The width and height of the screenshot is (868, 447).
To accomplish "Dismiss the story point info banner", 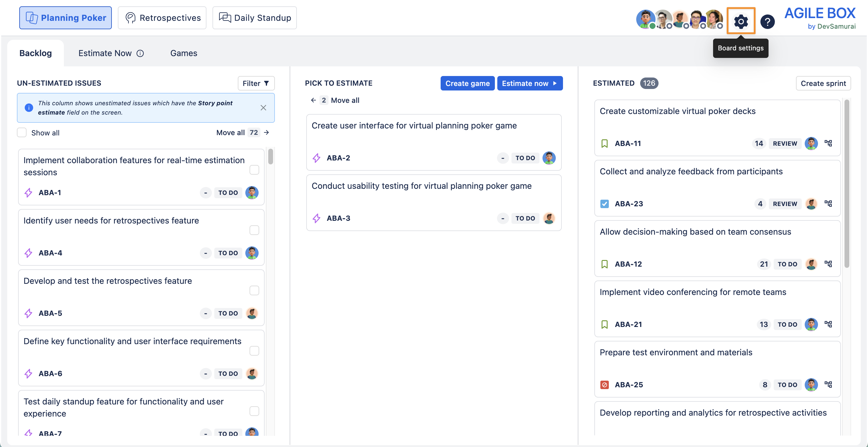I will pos(263,108).
